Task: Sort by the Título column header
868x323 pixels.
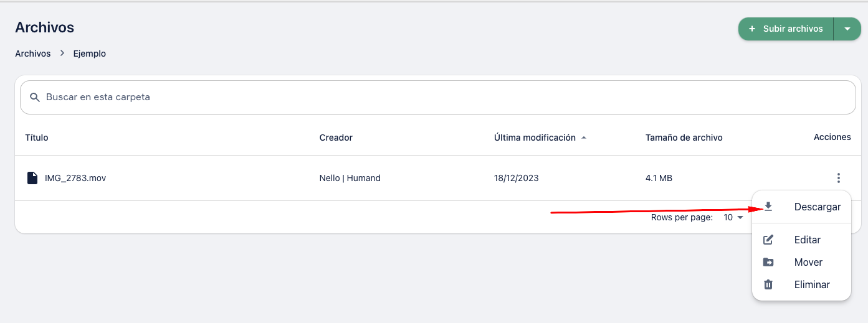Action: (37, 138)
